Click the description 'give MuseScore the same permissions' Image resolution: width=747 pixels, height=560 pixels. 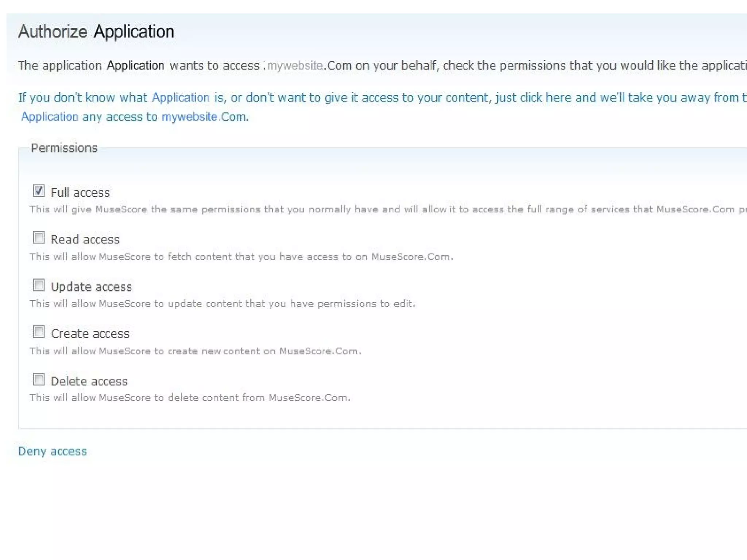click(388, 209)
